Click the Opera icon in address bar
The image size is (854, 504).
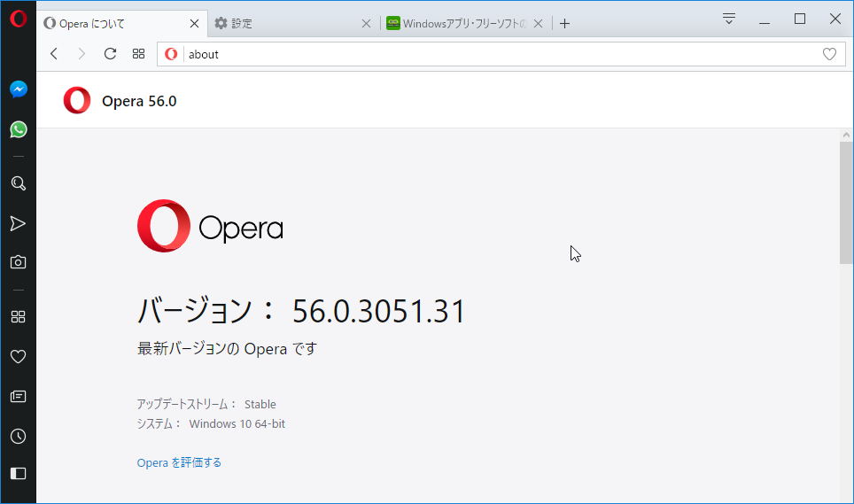click(171, 54)
